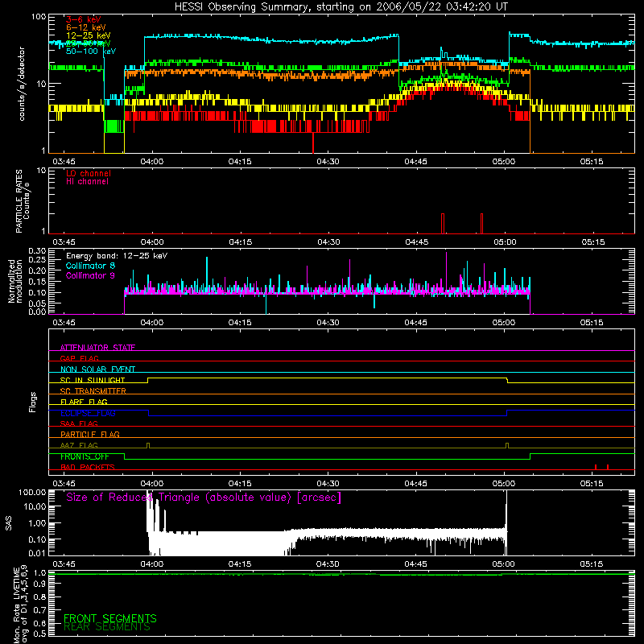Click the 05:15 tick label under the SAS panel
The image size is (644, 644).
592,564
